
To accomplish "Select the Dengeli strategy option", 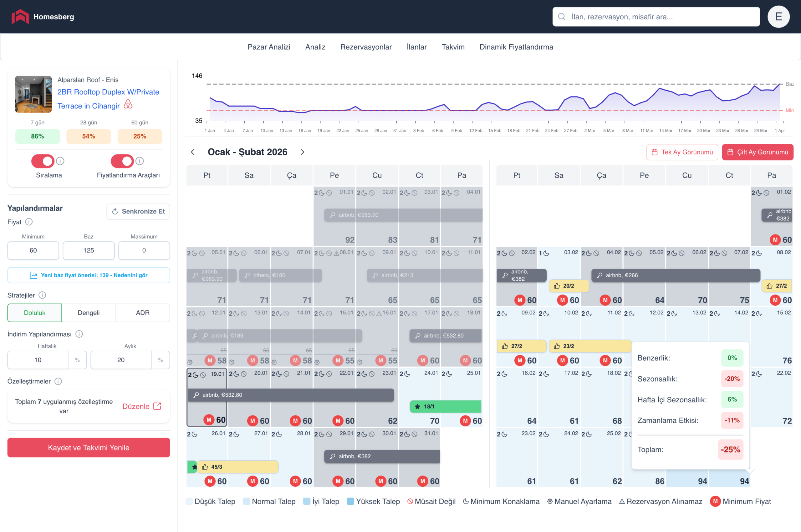I will 89,313.
